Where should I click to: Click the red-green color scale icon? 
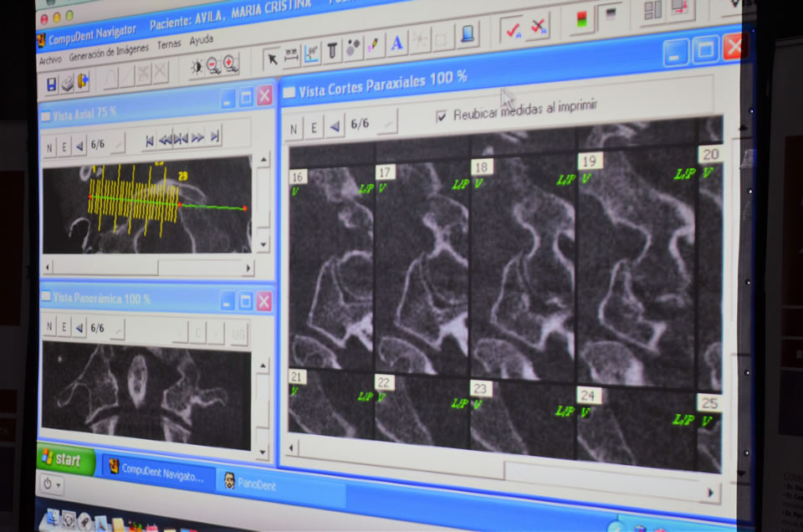[582, 20]
